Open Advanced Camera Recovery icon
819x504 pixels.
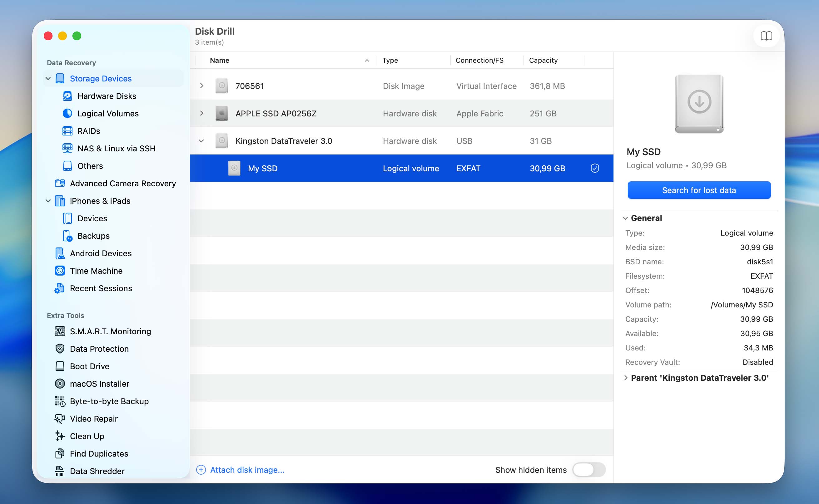[60, 183]
